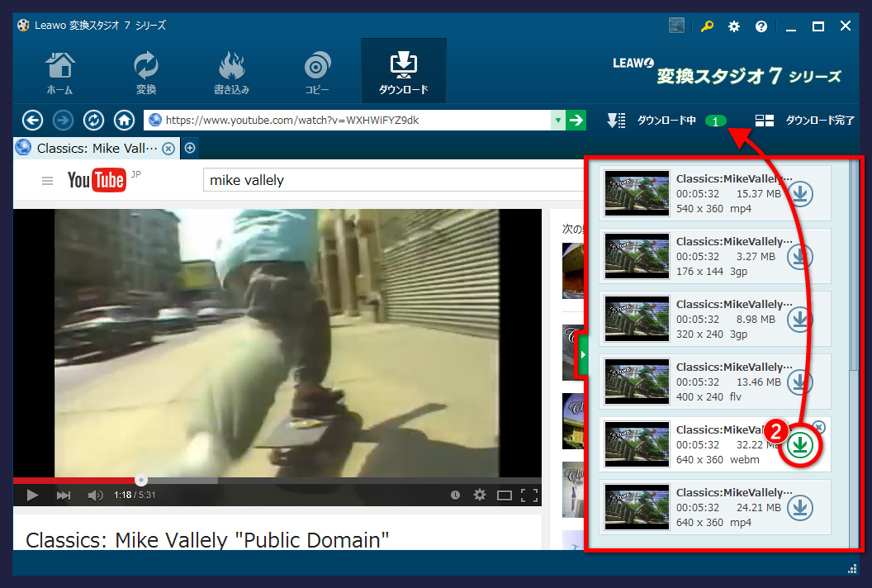Click green download icon for 640x360 webm
872x588 pixels.
[x=800, y=445]
